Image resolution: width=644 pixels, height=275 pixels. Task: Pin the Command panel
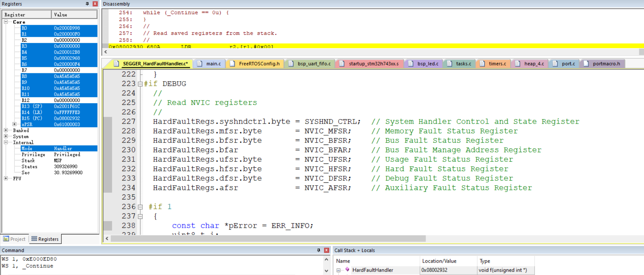[x=319, y=250]
